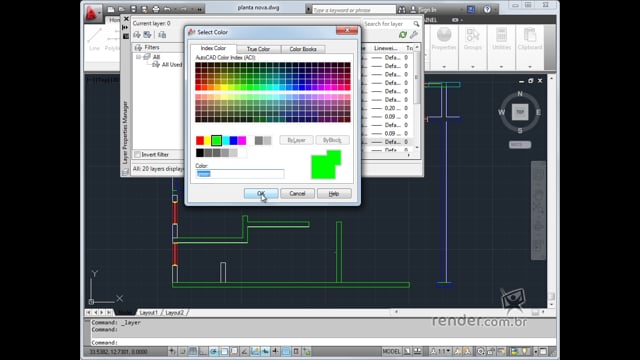
Task: Open the Help dropdown arrow in title bar
Action: 495,9
